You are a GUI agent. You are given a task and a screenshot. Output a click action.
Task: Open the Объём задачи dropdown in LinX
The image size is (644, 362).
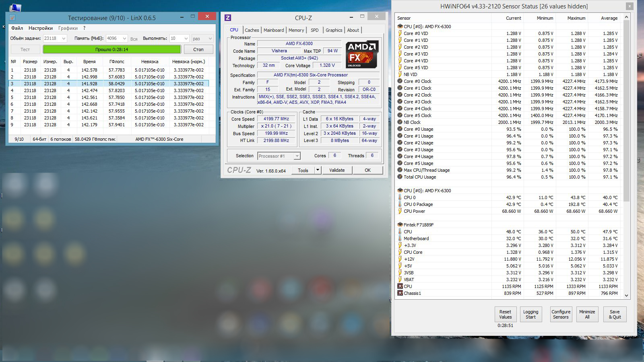coord(64,39)
